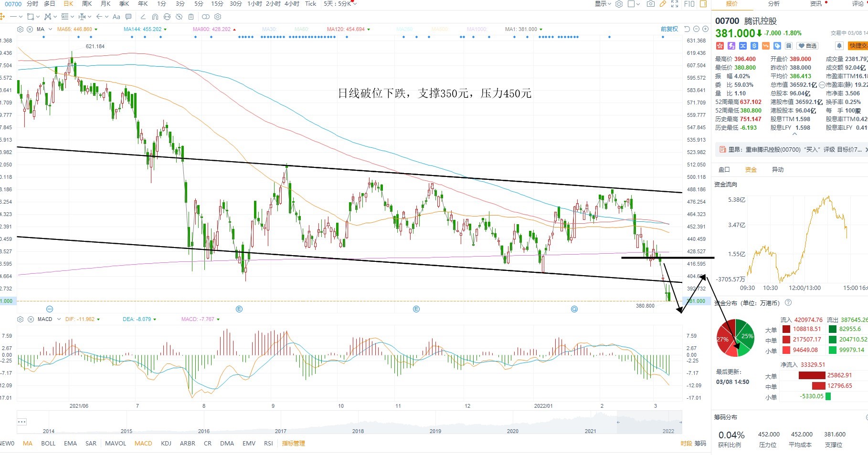Add stock to 自选 watchlist
The image size is (868, 455).
pyautogui.click(x=808, y=46)
